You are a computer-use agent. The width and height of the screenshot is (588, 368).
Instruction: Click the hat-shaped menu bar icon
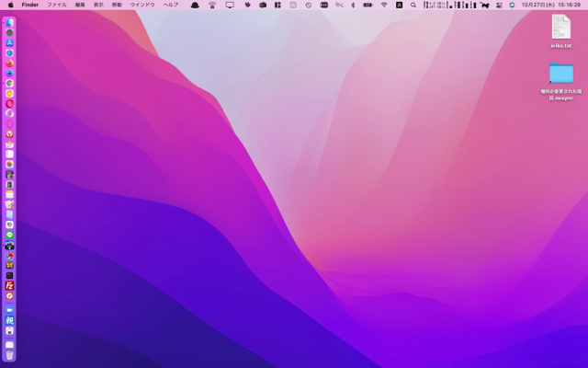pos(195,5)
